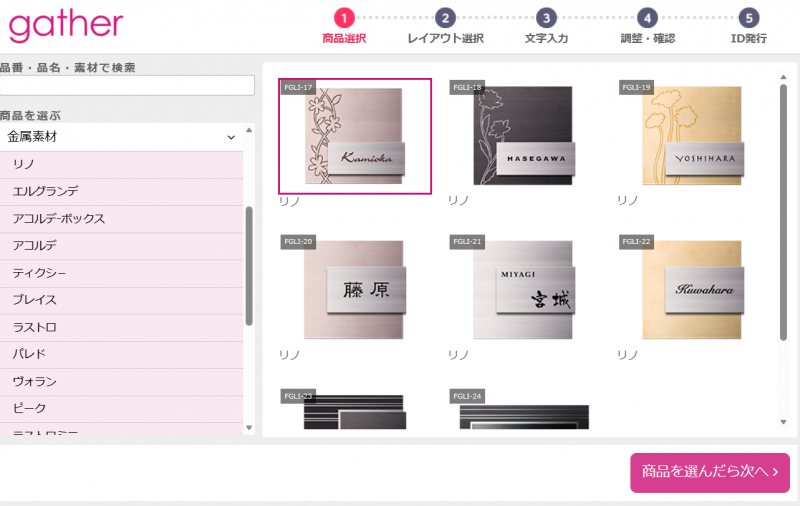Click the product list scroll down arrow
Viewport: 800px width, 506px height.
[x=249, y=428]
